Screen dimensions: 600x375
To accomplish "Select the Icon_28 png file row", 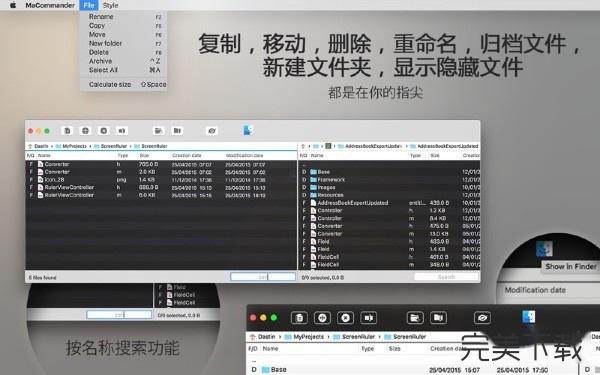I will tap(161, 179).
